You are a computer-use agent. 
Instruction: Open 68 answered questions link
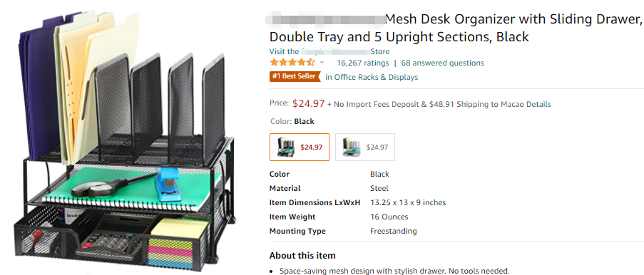[x=442, y=63]
